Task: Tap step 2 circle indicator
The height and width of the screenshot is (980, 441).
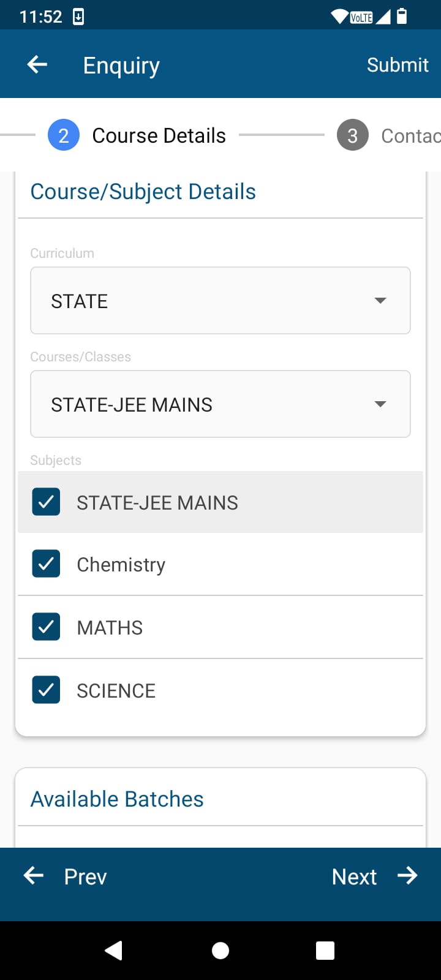Action: [64, 135]
